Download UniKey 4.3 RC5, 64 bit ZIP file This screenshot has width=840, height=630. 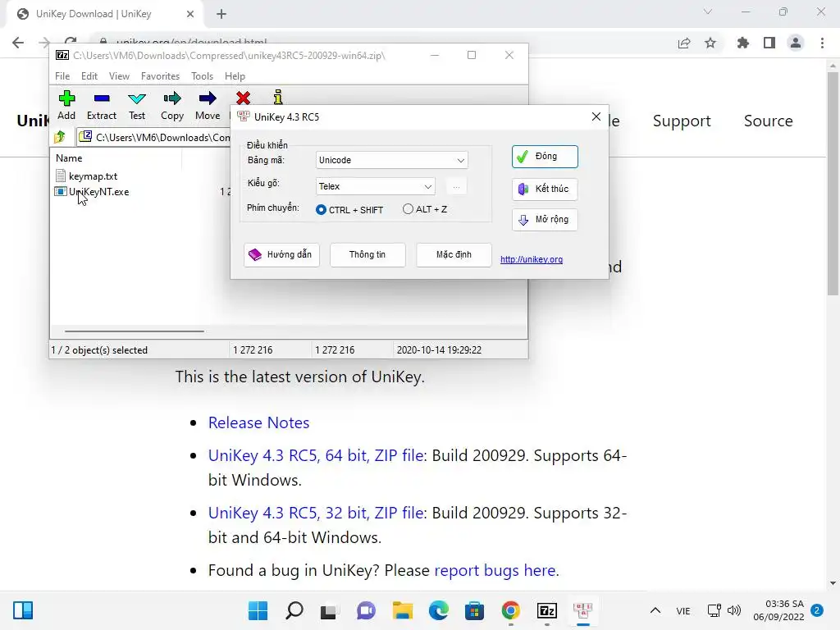click(317, 455)
